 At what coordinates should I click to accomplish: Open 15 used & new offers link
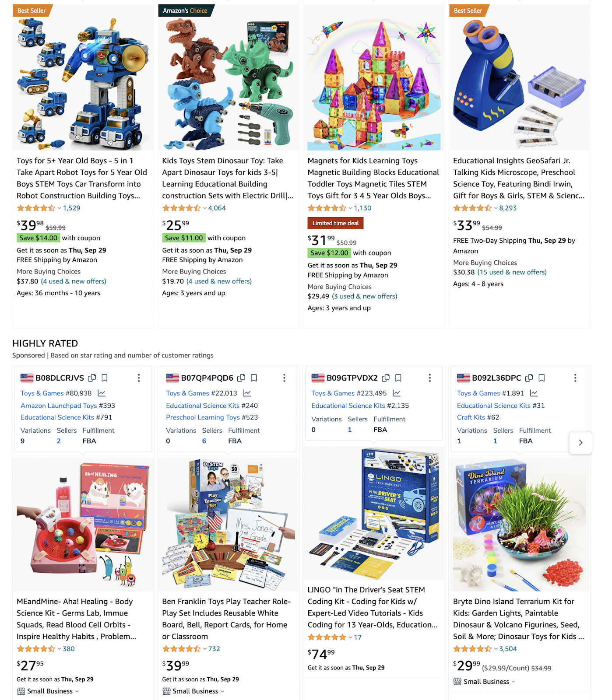(512, 272)
